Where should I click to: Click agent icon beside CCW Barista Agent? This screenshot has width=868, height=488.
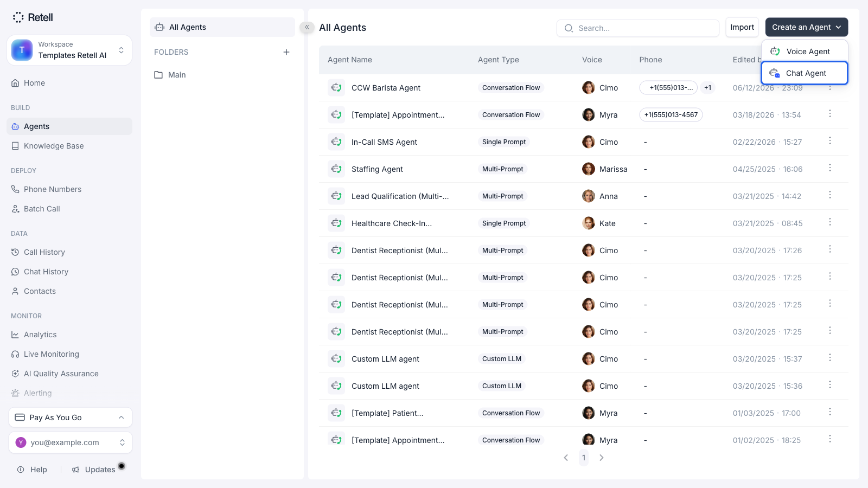tap(336, 87)
